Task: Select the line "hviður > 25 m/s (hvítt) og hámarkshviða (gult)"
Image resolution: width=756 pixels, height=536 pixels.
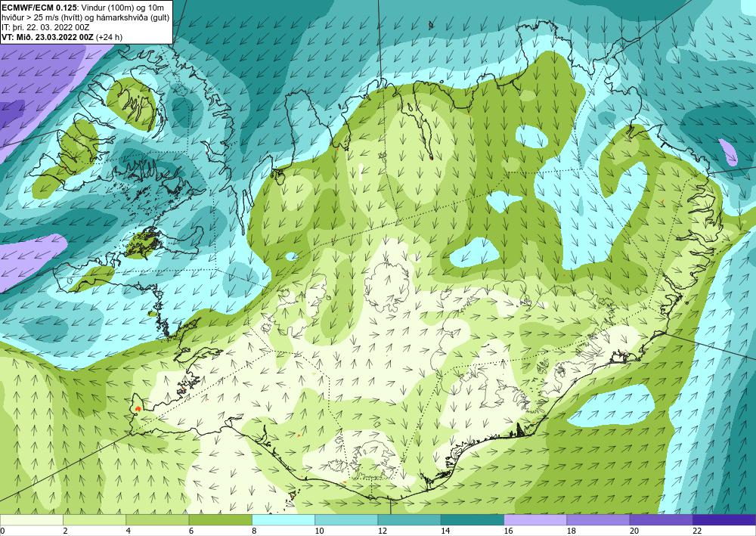Action: 85,17
